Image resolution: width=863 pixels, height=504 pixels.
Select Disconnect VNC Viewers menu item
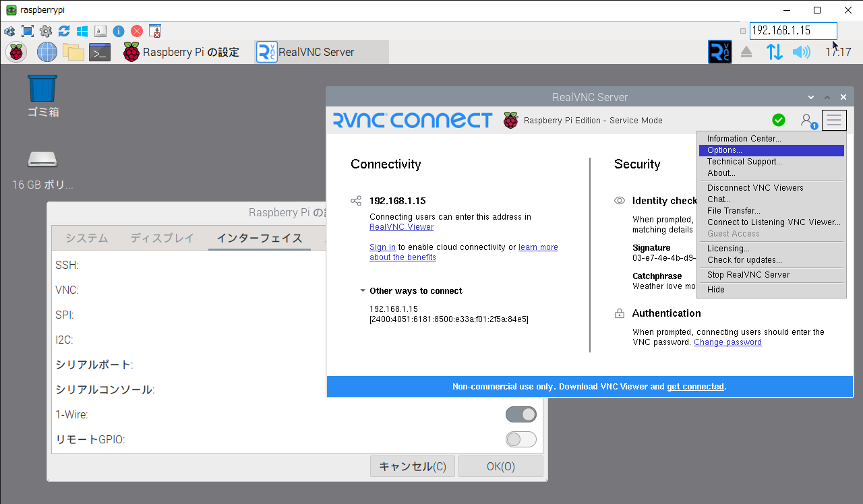[x=771, y=188]
